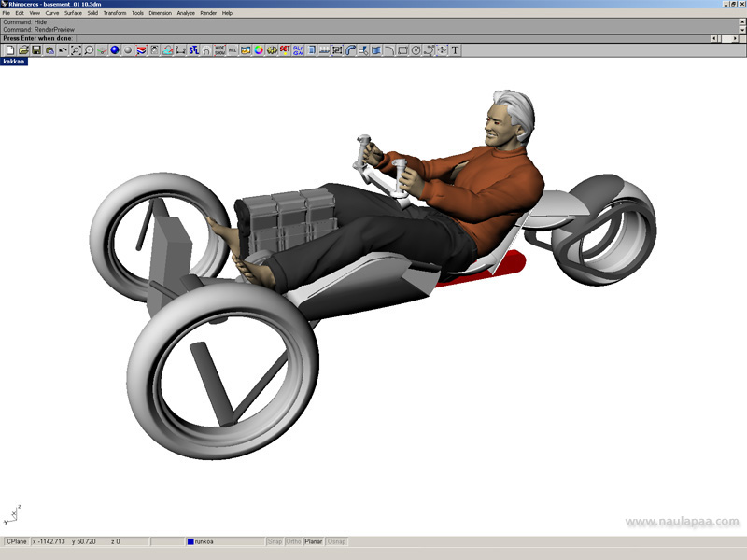Image resolution: width=747 pixels, height=560 pixels.
Task: Toggle Snap in the status bar
Action: click(275, 541)
